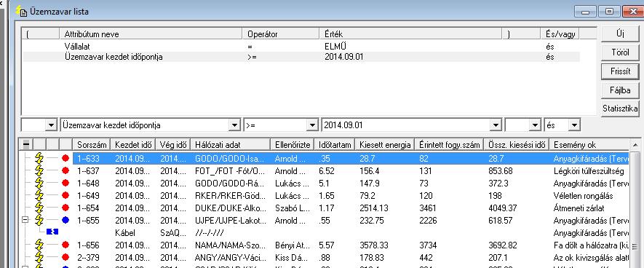The image size is (644, 268).
Task: Open the value 2014.09.01 dropdown
Action: point(496,125)
